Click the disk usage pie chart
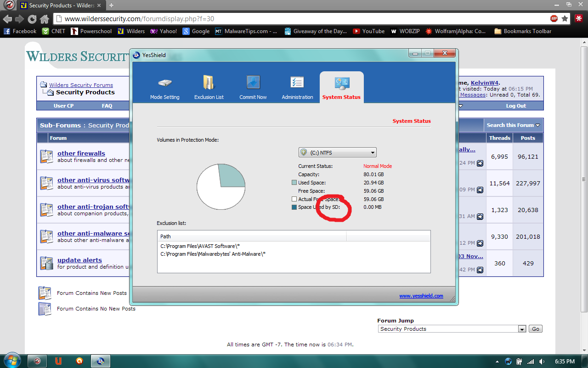 click(221, 186)
